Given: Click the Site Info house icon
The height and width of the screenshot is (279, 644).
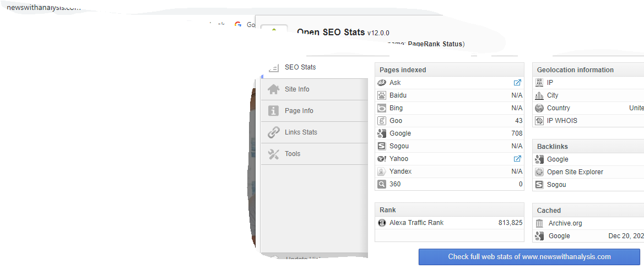Looking at the screenshot, I should 274,89.
